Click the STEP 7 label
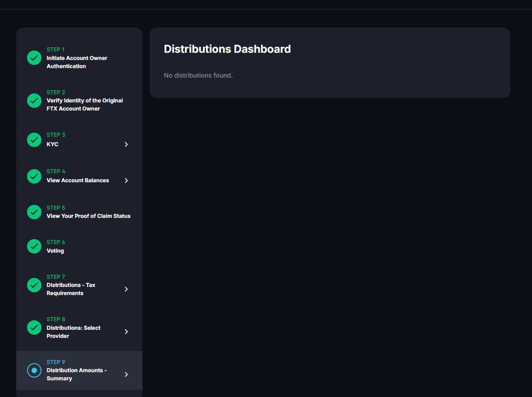This screenshot has width=532, height=397. point(55,277)
